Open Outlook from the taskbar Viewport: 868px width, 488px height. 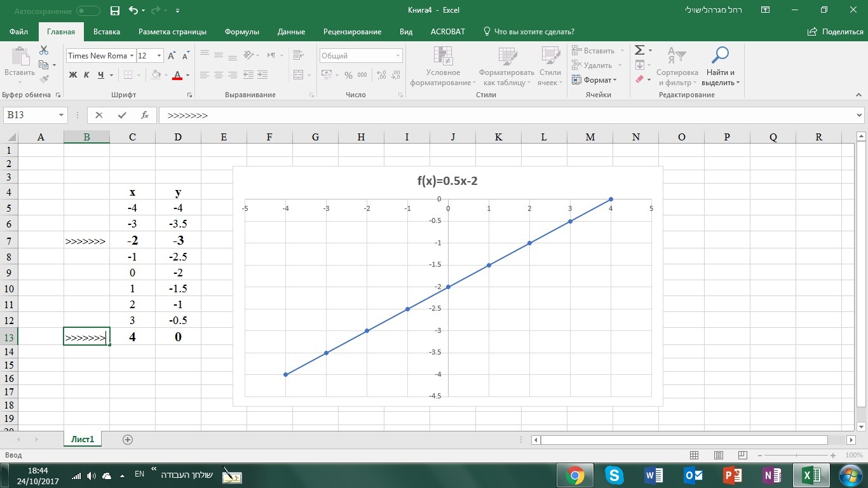pyautogui.click(x=693, y=475)
